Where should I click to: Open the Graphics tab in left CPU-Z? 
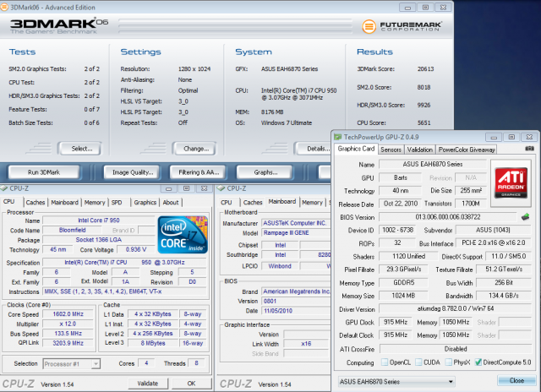tap(145, 203)
